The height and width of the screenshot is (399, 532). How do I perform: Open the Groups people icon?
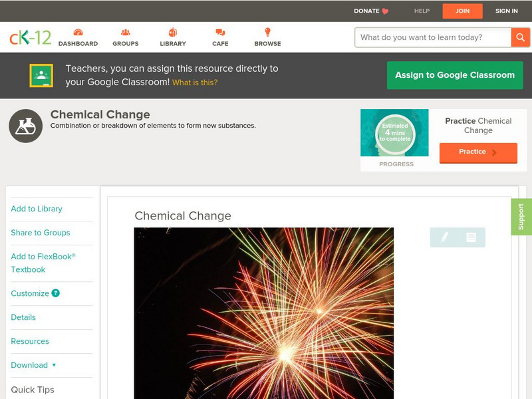(x=126, y=32)
